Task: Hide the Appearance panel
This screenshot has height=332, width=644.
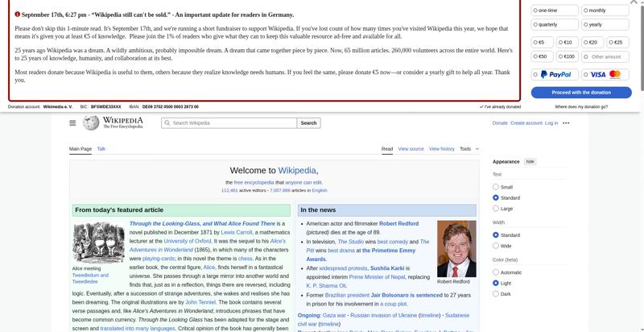Action: point(530,161)
